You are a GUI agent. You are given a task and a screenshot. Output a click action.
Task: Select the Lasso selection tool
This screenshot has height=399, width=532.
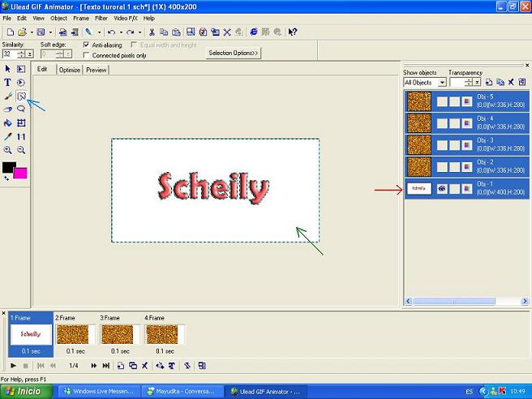(21, 109)
